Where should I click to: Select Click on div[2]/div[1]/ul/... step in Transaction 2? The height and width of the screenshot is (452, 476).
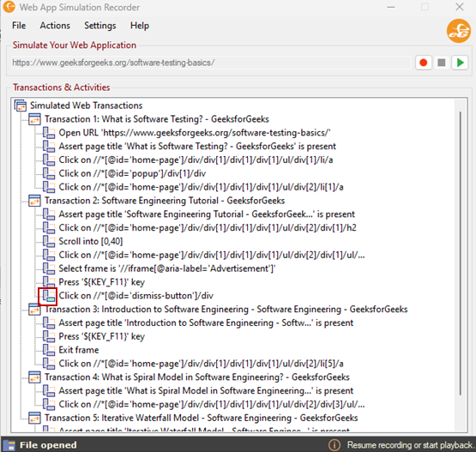point(212,255)
